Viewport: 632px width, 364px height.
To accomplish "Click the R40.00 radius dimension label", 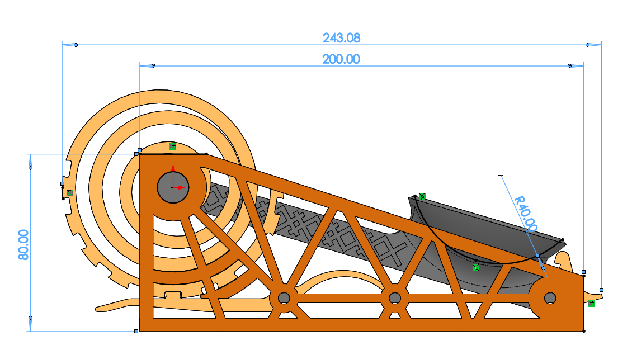I will coord(526,214).
